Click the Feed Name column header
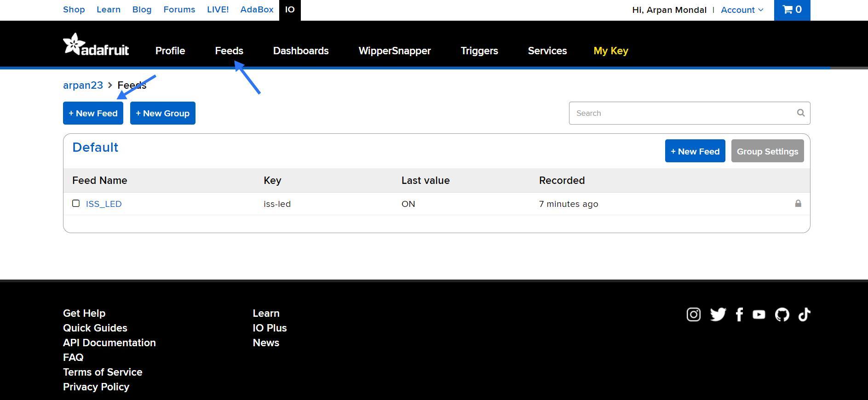Screen dimensions: 868x400 tap(100, 180)
